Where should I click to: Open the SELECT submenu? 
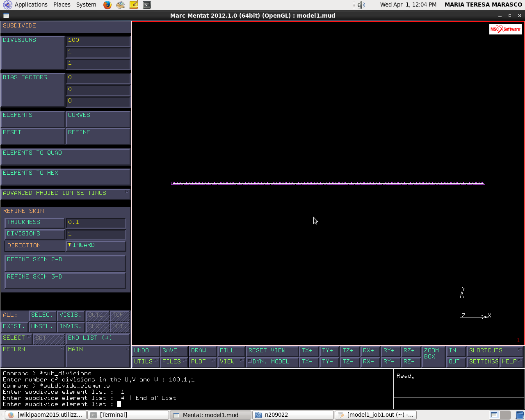(x=16, y=338)
